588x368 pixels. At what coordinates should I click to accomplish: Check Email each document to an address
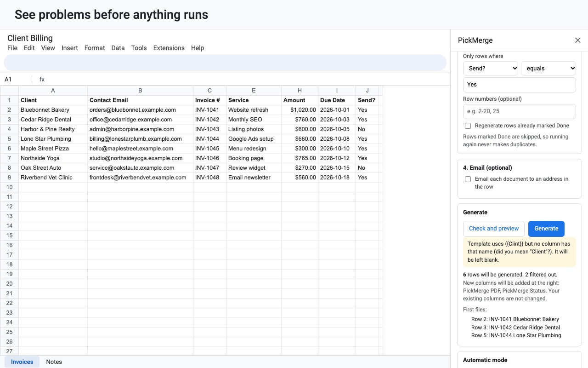[x=468, y=179]
